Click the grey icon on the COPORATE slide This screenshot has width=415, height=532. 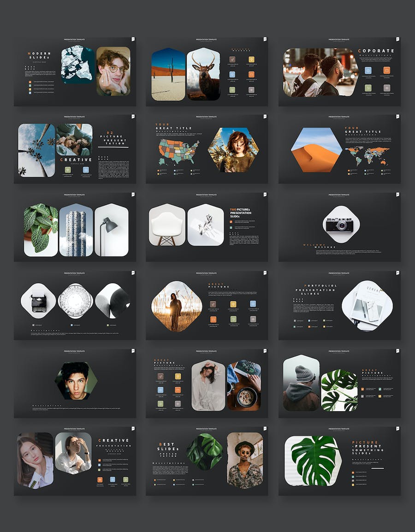coord(386,88)
